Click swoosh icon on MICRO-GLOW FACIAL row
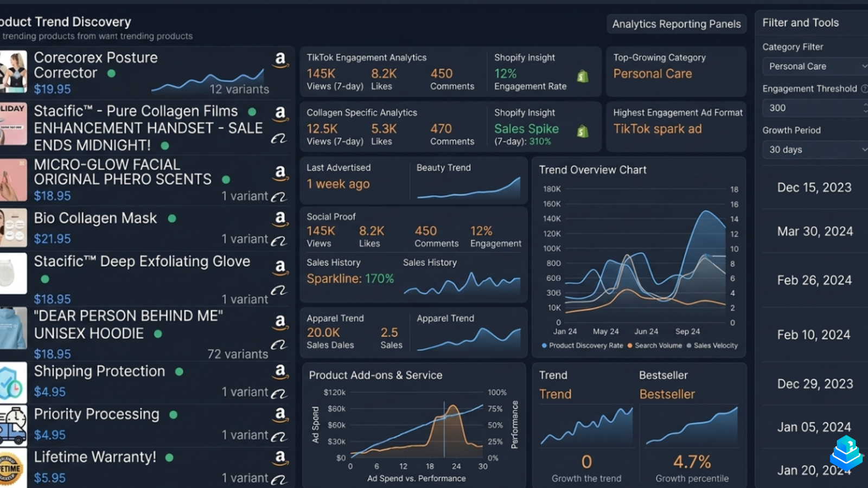The image size is (868, 488). tap(279, 197)
